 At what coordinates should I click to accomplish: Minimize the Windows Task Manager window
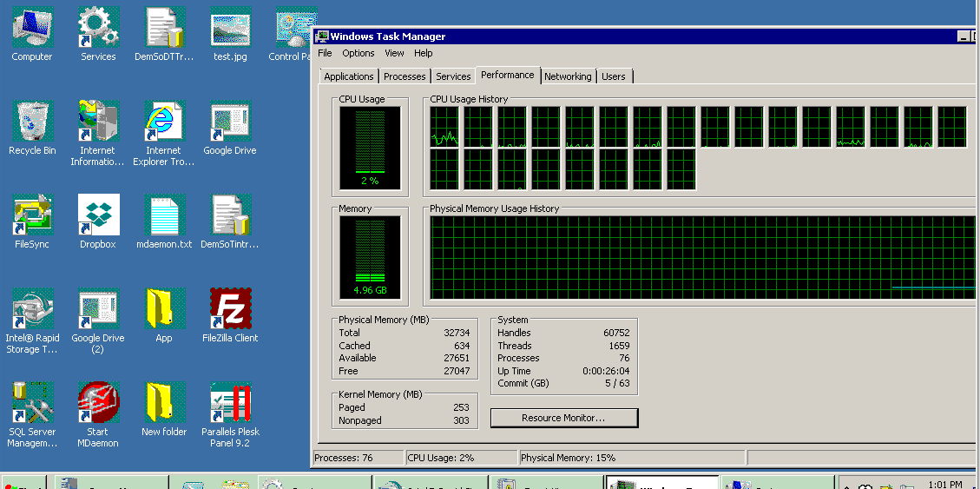click(x=964, y=36)
